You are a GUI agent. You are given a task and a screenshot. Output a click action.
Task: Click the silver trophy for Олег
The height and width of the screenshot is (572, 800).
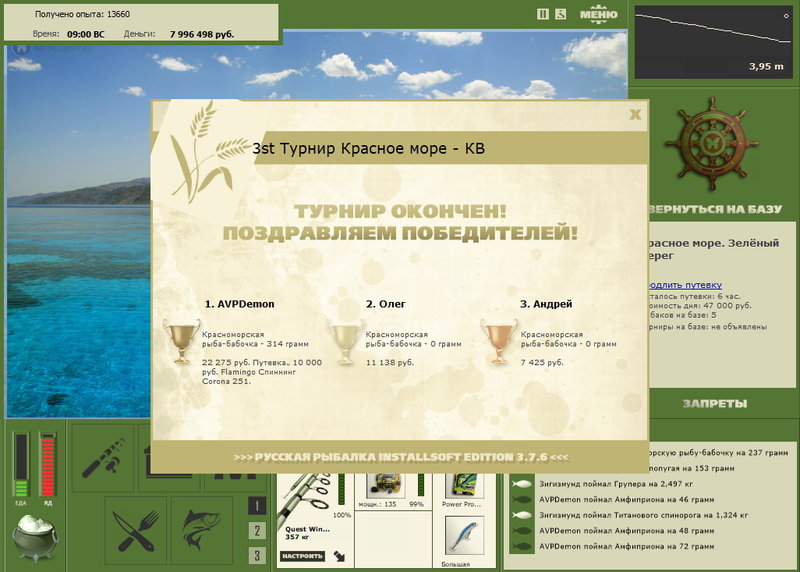[345, 341]
